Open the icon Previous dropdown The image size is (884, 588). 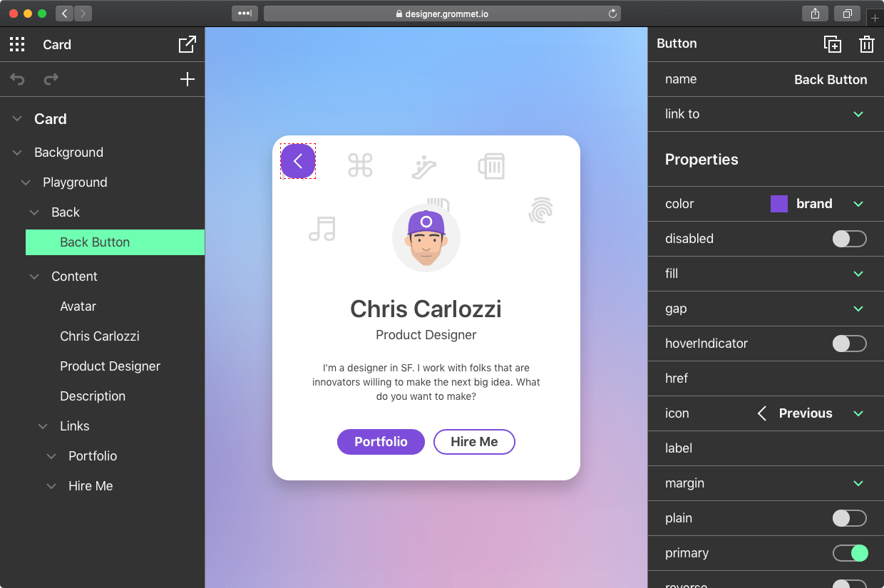pyautogui.click(x=858, y=413)
